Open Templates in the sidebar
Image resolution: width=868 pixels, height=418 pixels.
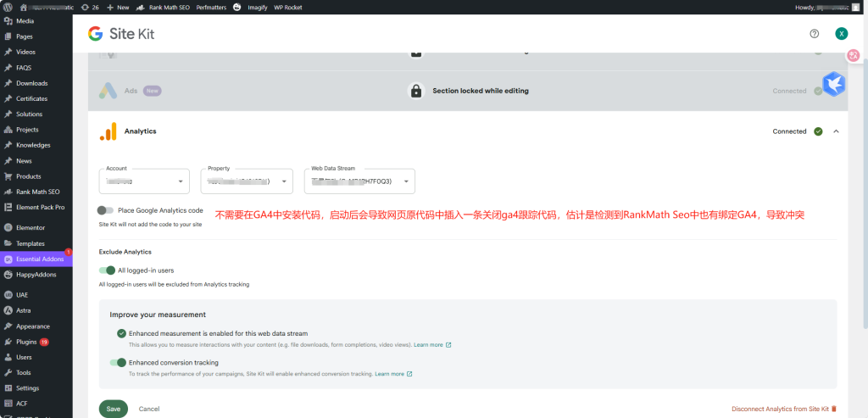36,243
